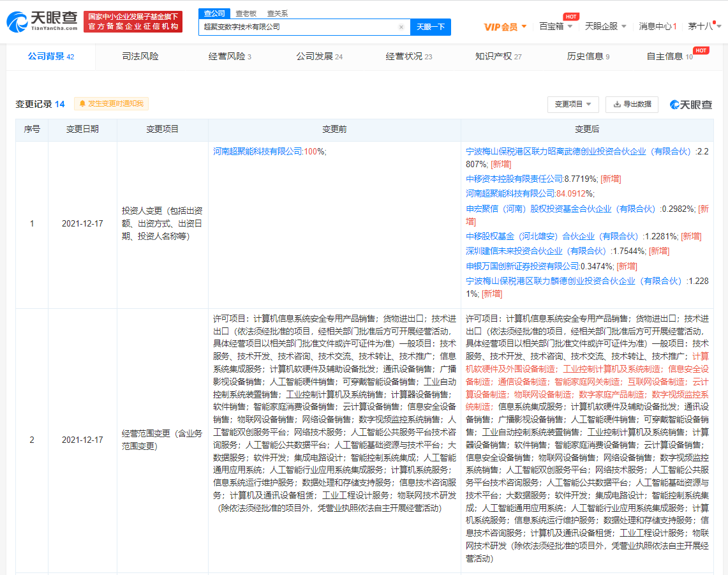Select the 查关系 search tab
Image resolution: width=728 pixels, height=575 pixels.
[277, 13]
